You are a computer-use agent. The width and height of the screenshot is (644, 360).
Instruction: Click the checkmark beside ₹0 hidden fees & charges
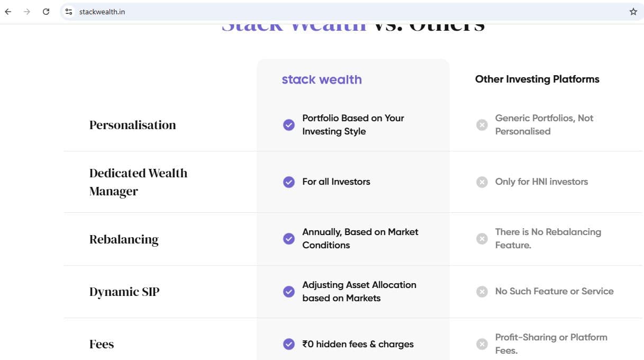coord(289,344)
